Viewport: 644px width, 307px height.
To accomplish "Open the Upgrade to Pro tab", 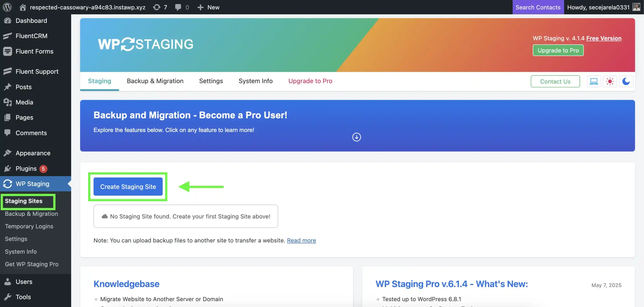I will point(310,81).
